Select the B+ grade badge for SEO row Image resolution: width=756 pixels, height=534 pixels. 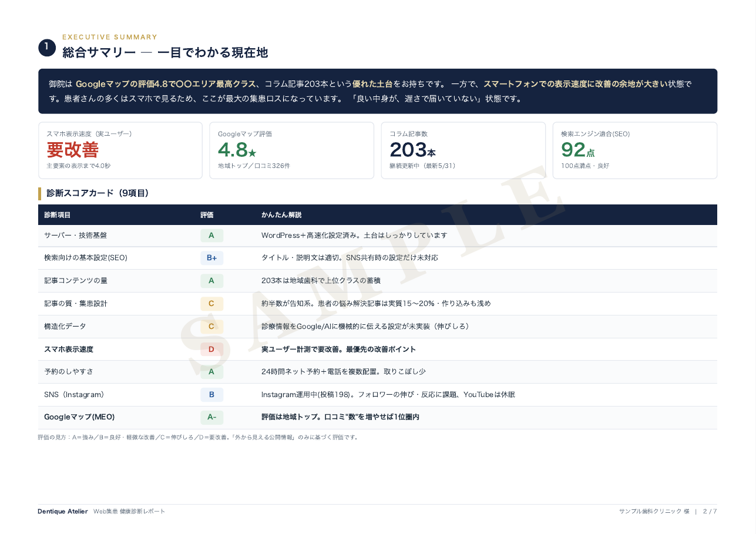tap(211, 258)
